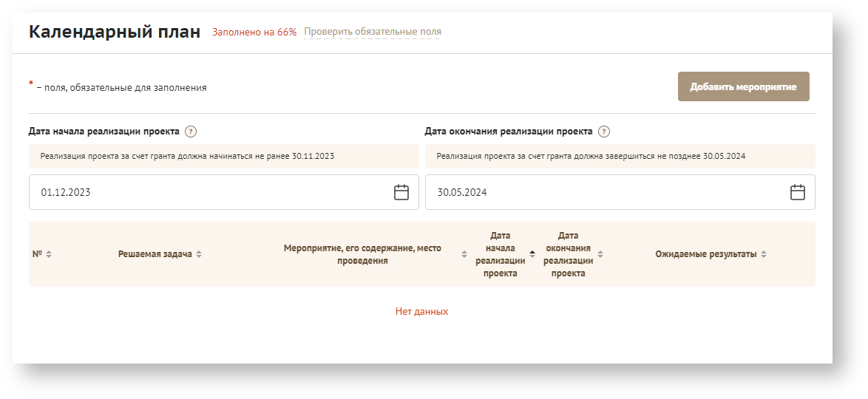Click the 'Заполнено на 66%' progress status
The image size is (868, 399).
(x=254, y=32)
